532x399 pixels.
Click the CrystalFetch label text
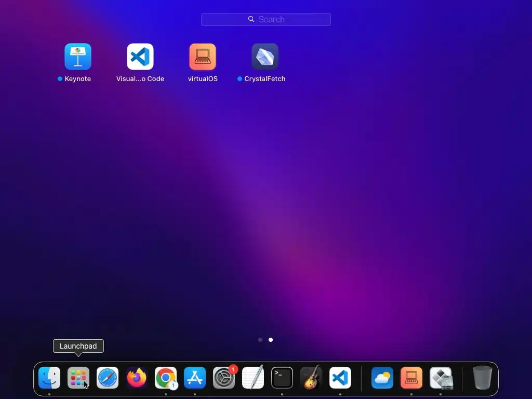pyautogui.click(x=264, y=79)
